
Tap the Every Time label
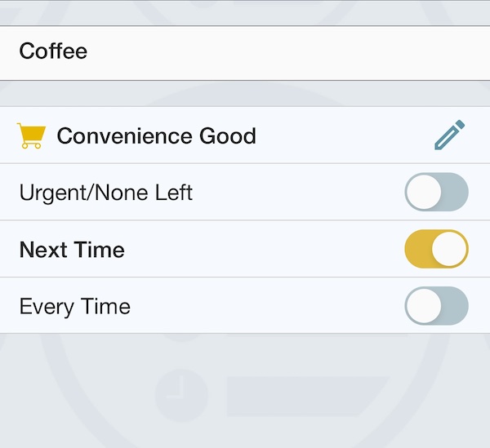[x=74, y=307]
